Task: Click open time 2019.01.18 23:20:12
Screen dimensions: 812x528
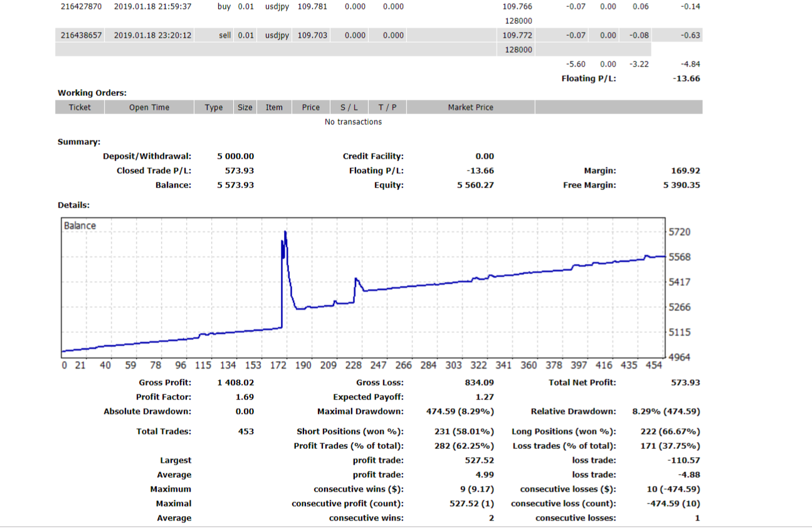Action: 152,35
